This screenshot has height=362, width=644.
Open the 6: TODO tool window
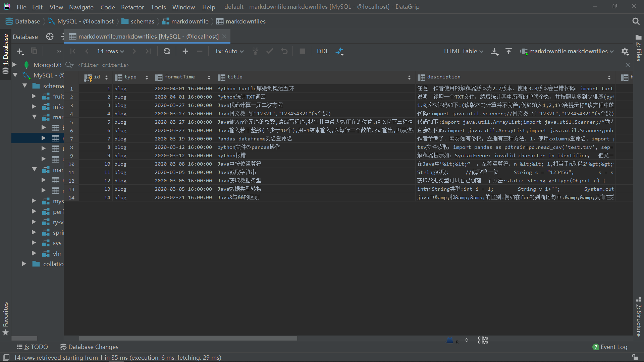[x=32, y=347]
